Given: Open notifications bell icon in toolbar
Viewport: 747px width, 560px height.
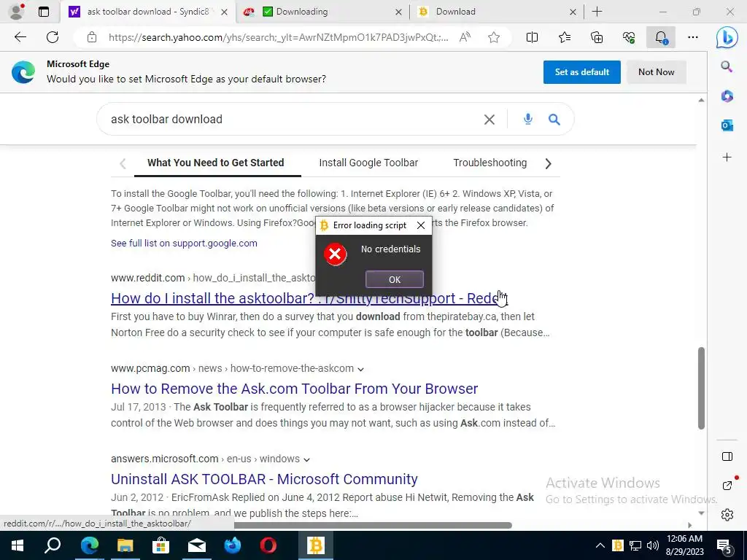Looking at the screenshot, I should point(661,37).
